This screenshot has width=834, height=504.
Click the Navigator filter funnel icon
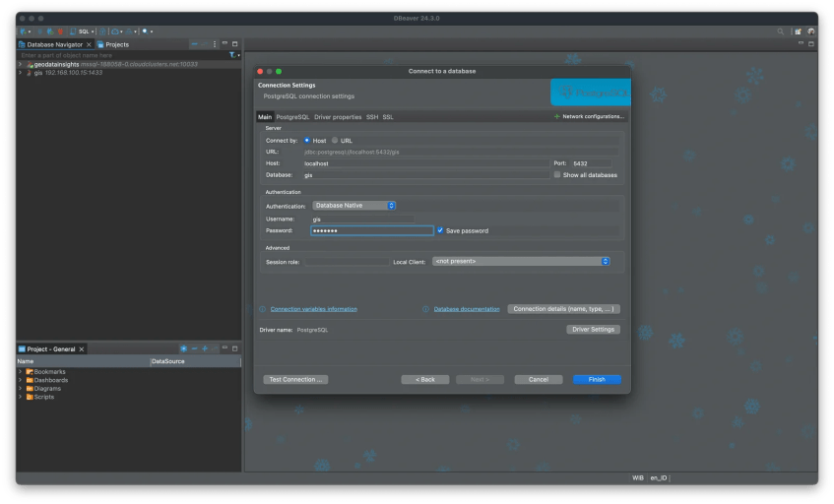pyautogui.click(x=232, y=55)
